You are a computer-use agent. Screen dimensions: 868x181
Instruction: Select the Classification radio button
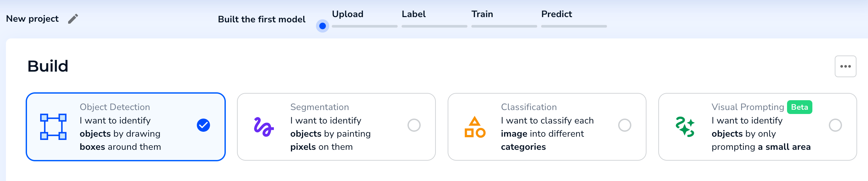pos(624,125)
